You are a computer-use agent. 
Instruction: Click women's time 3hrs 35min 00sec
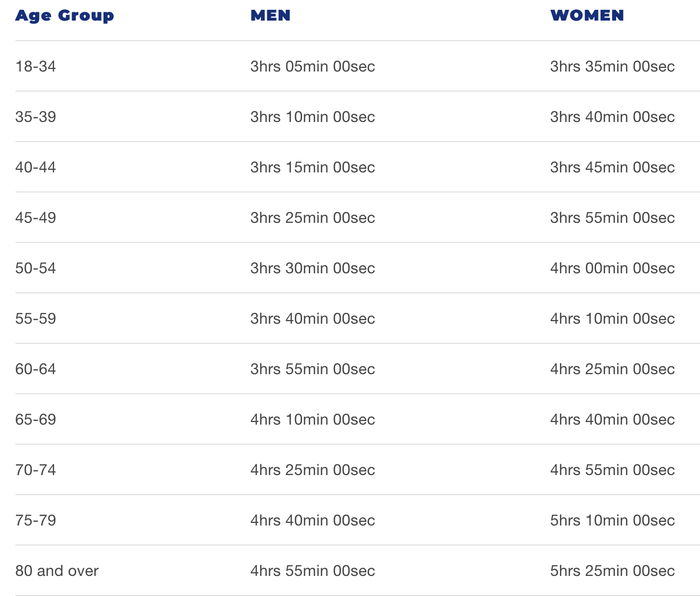pyautogui.click(x=612, y=66)
